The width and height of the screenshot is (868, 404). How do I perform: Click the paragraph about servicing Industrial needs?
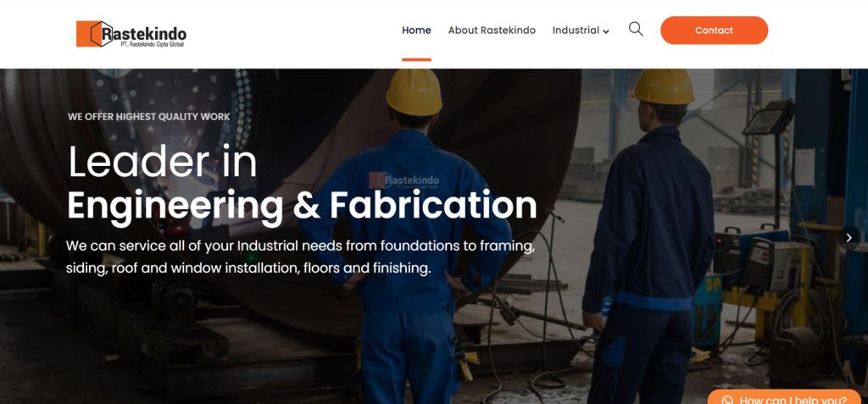pyautogui.click(x=301, y=257)
